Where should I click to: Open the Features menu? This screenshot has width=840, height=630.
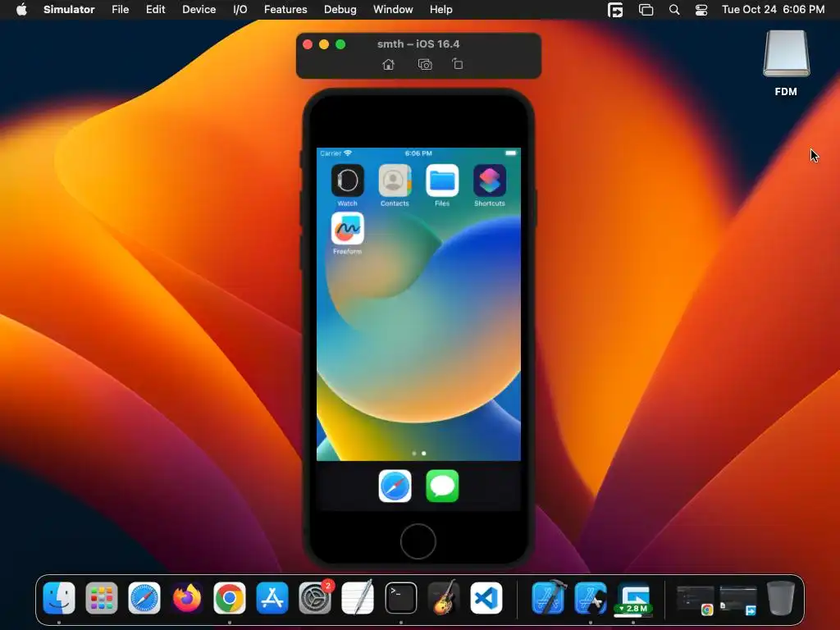[x=285, y=10]
